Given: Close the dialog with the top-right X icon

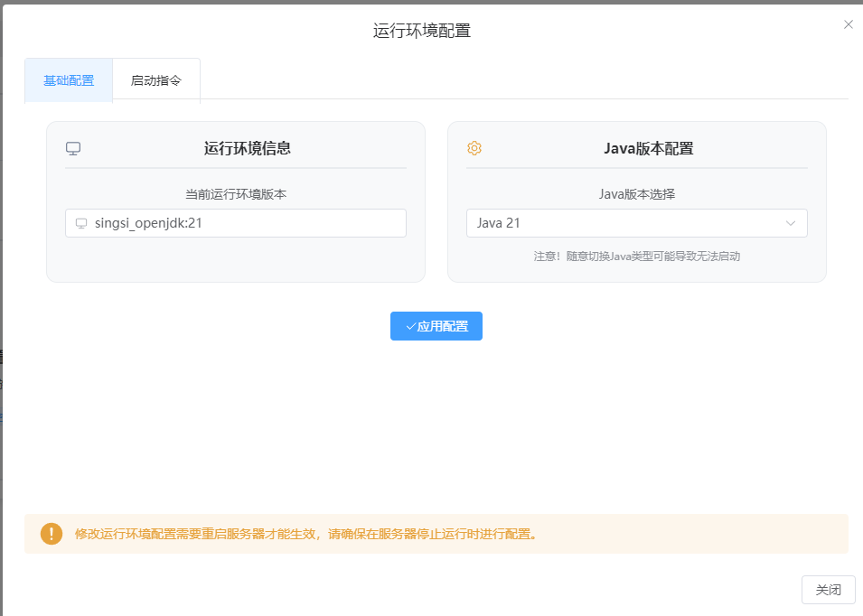Looking at the screenshot, I should (848, 24).
